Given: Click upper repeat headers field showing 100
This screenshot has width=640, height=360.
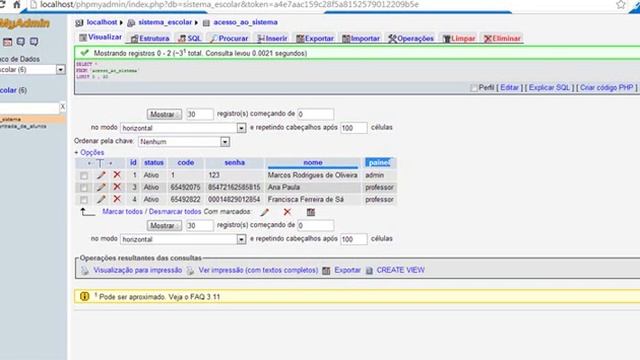Looking at the screenshot, I should point(353,128).
